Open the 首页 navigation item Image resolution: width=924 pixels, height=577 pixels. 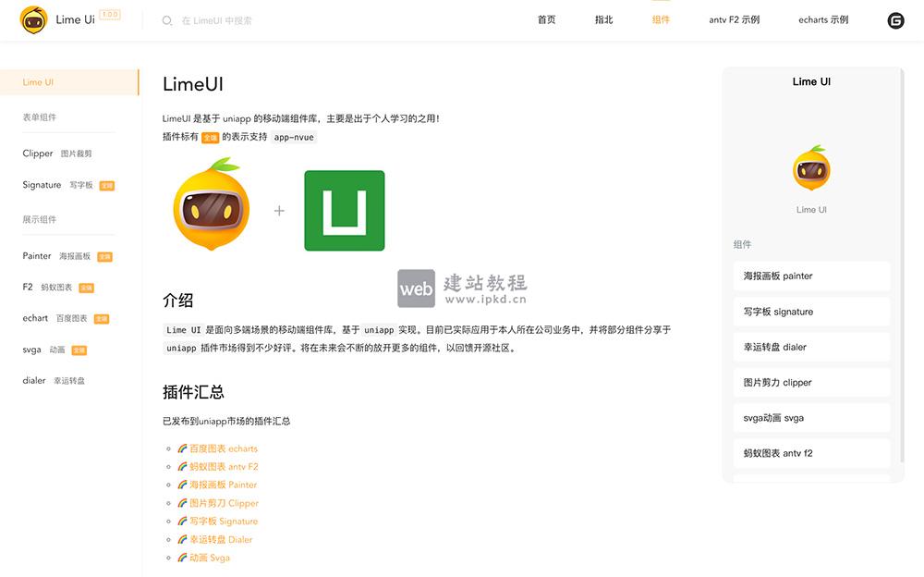545,18
